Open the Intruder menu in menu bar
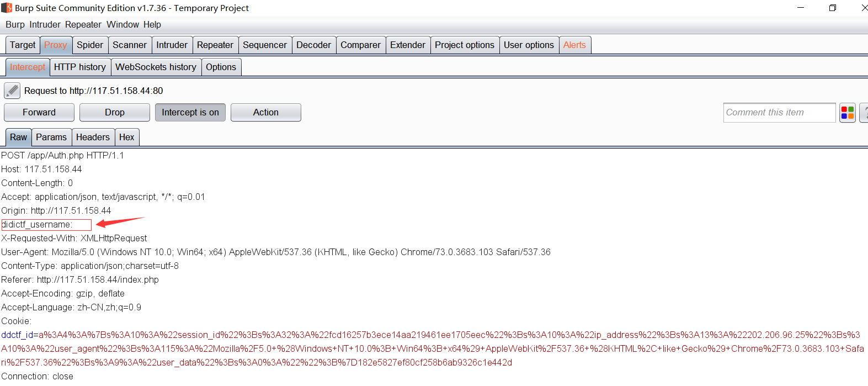The height and width of the screenshot is (386, 868). [x=45, y=25]
